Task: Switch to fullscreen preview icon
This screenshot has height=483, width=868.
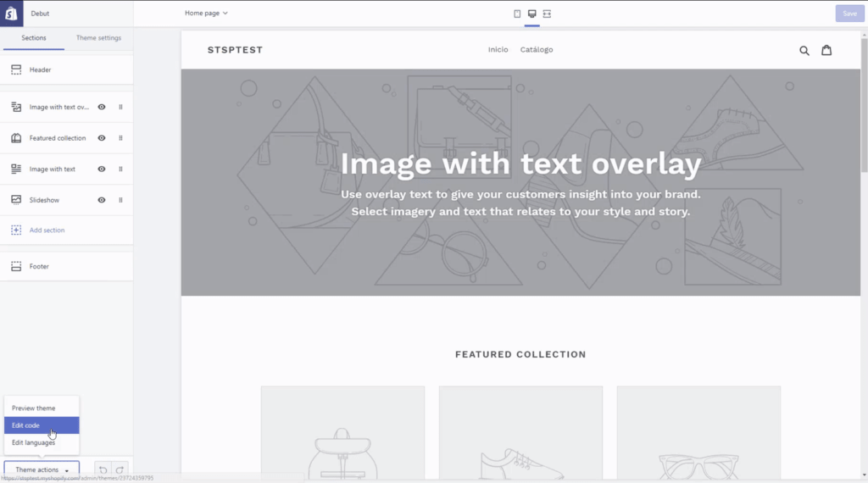Action: (x=547, y=14)
